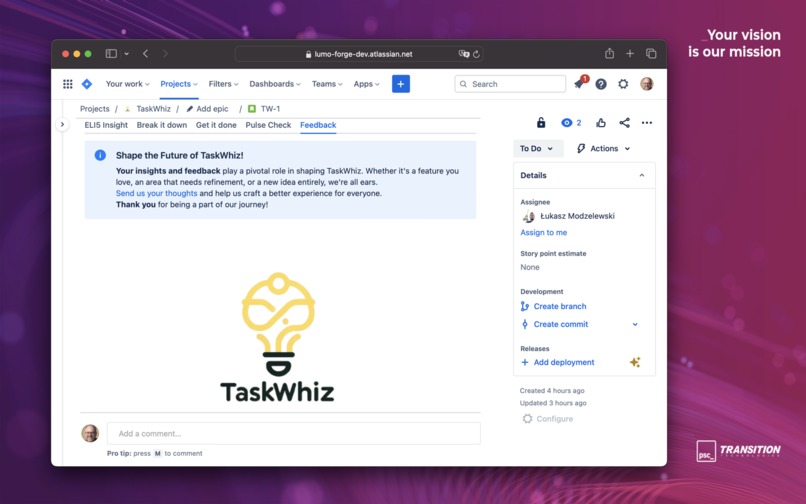Open the Dashboards dropdown menu
This screenshot has height=504, width=806.
[275, 84]
